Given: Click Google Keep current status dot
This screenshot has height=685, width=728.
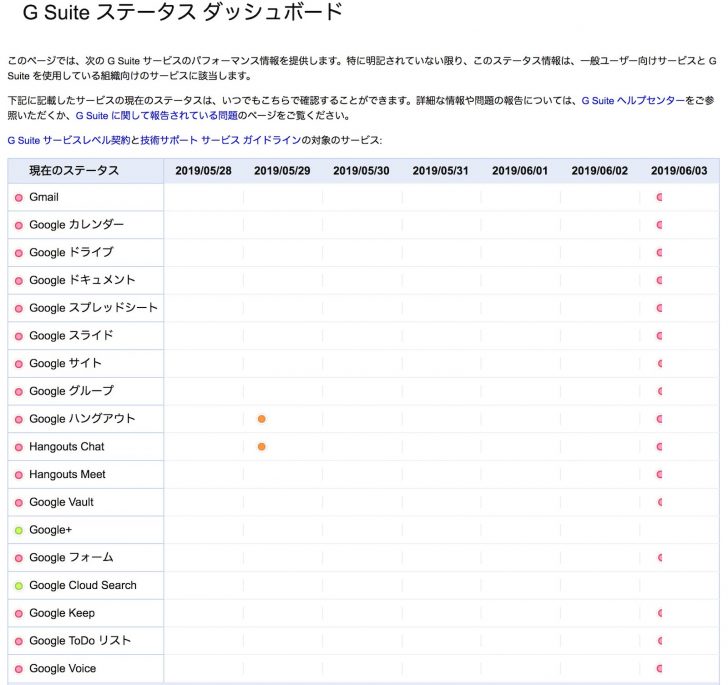Looking at the screenshot, I should coord(19,614).
